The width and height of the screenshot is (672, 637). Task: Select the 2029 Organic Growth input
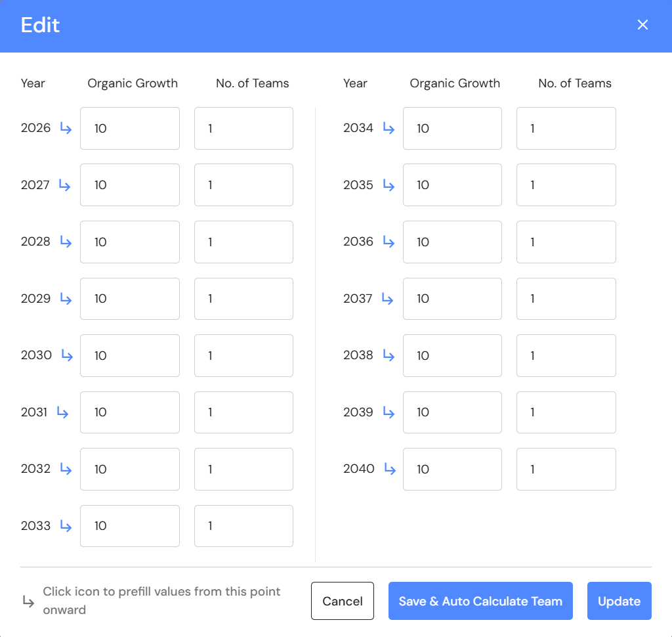tap(130, 299)
